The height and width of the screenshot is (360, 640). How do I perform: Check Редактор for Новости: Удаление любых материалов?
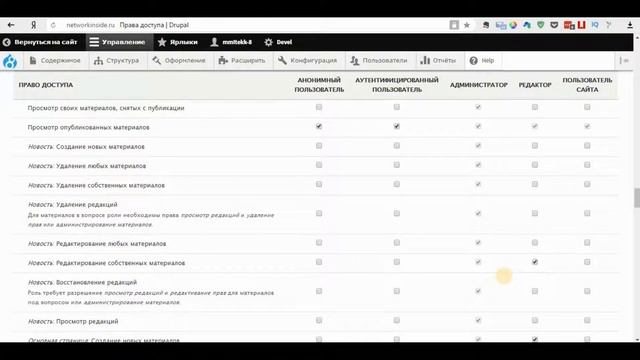(535, 164)
